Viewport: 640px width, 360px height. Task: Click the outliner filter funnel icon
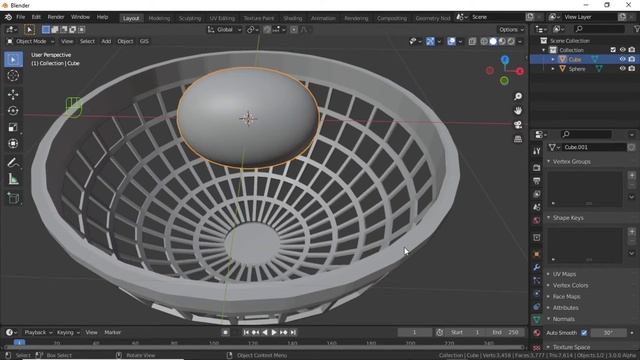pos(636,29)
